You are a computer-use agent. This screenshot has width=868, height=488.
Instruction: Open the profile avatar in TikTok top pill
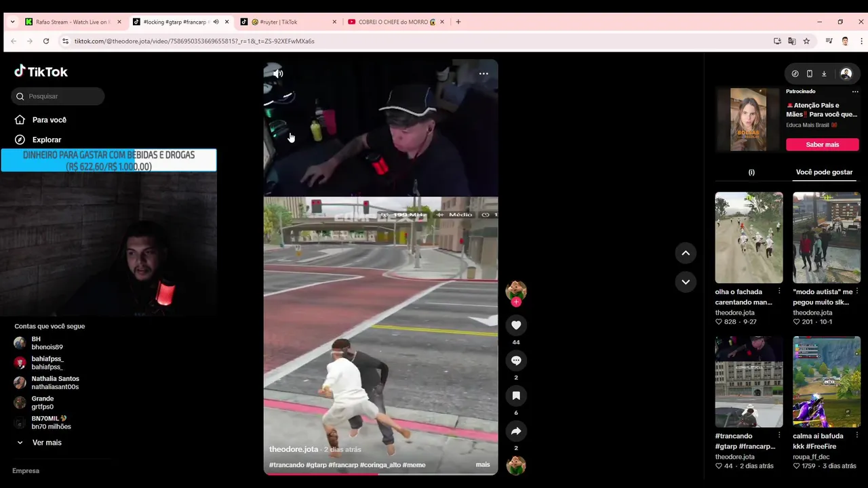pyautogui.click(x=846, y=73)
